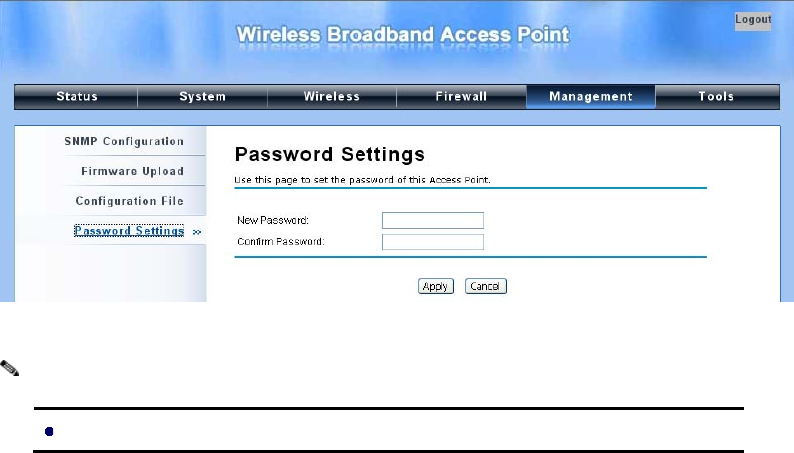Click the pencil note icon

click(x=10, y=368)
